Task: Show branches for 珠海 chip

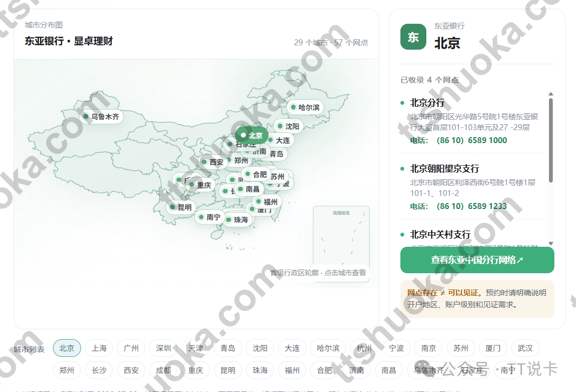Action: (x=260, y=370)
